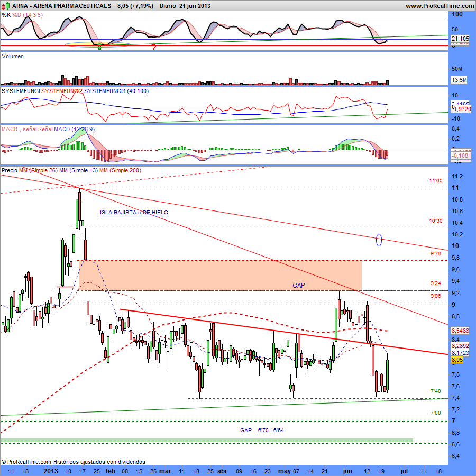Click the jul label on time axis

tap(404, 471)
